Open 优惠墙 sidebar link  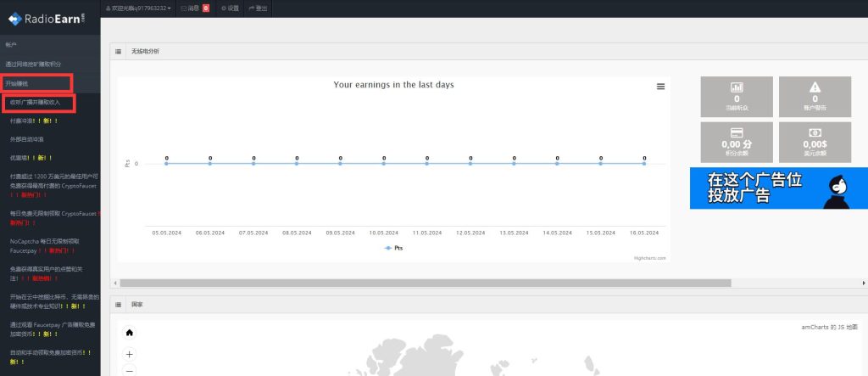pyautogui.click(x=31, y=158)
